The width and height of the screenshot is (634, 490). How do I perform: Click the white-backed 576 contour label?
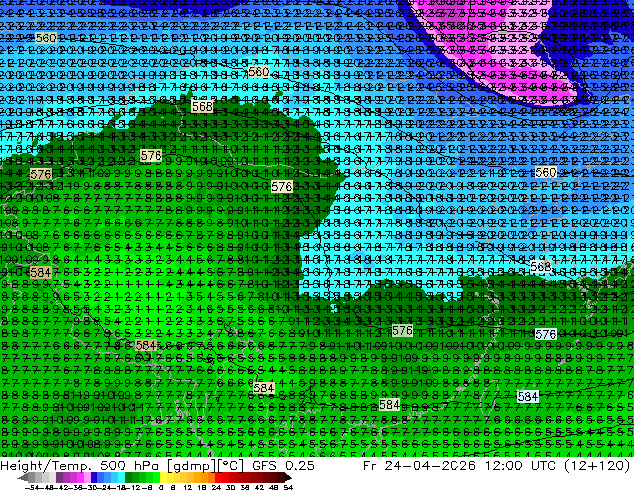[545, 334]
